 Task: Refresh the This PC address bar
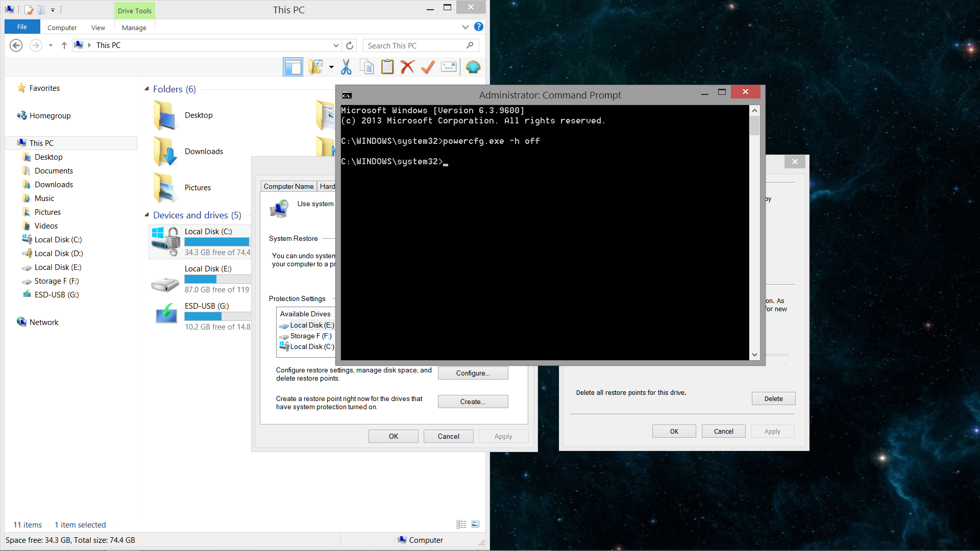(x=350, y=45)
